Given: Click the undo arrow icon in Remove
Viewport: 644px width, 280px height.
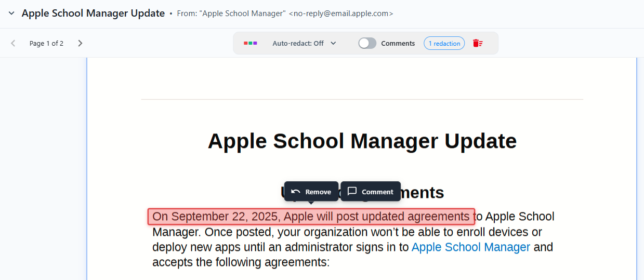Looking at the screenshot, I should tap(296, 192).
